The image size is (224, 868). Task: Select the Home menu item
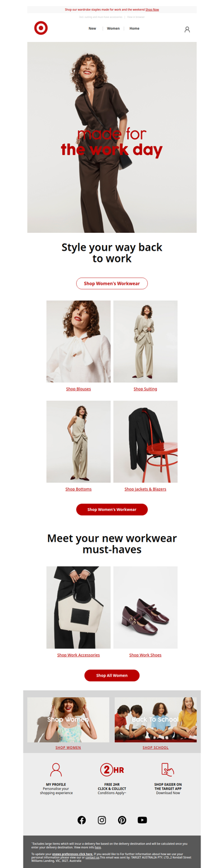pos(134,28)
